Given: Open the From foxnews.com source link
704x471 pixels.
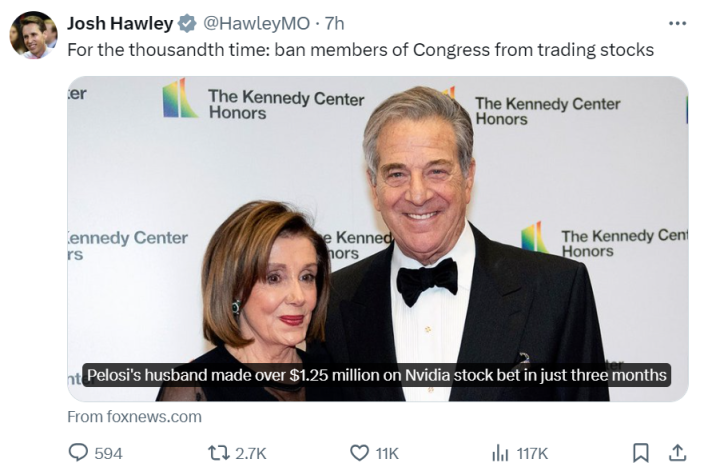Looking at the screenshot, I should point(134,417).
